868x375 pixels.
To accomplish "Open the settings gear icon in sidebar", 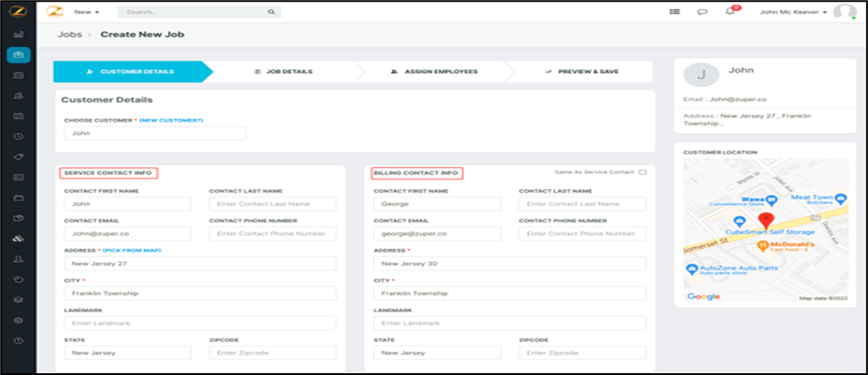I will [19, 319].
